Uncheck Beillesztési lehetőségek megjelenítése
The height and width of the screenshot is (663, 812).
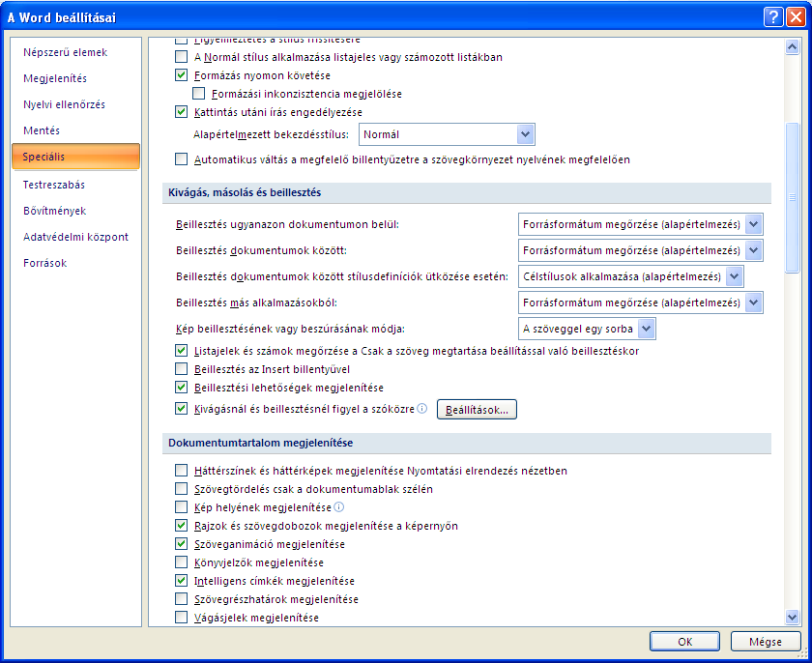[x=182, y=388]
